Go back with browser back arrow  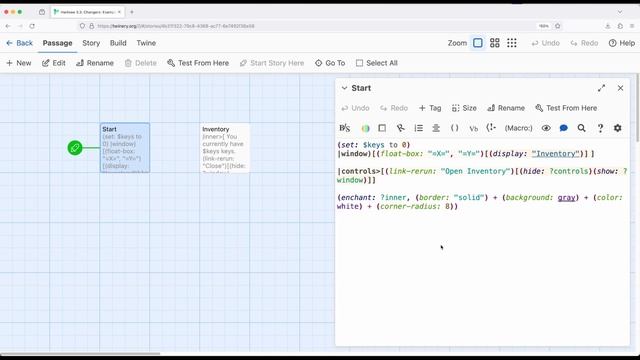[x=8, y=26]
